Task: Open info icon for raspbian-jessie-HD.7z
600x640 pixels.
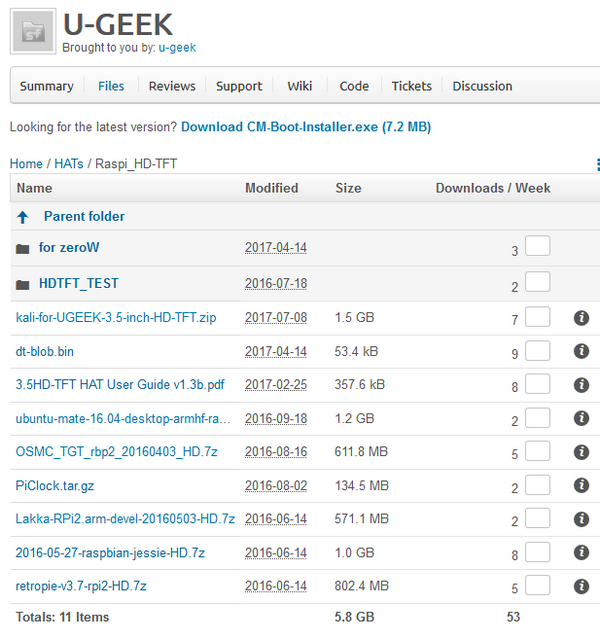Action: click(x=581, y=553)
